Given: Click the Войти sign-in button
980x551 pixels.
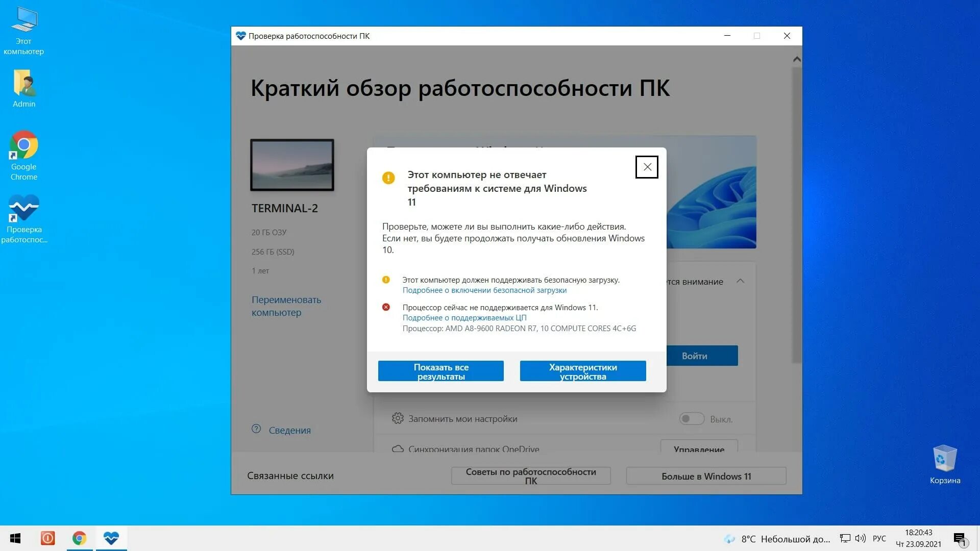Looking at the screenshot, I should tap(702, 356).
